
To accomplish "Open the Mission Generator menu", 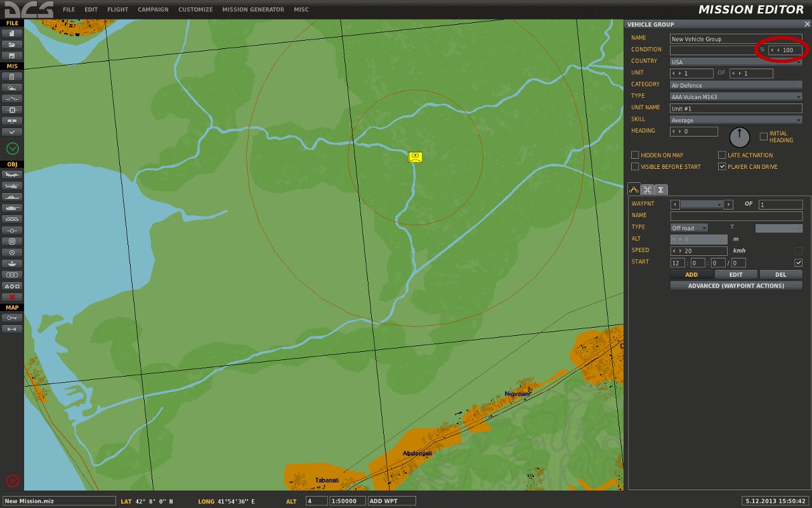I will point(253,10).
